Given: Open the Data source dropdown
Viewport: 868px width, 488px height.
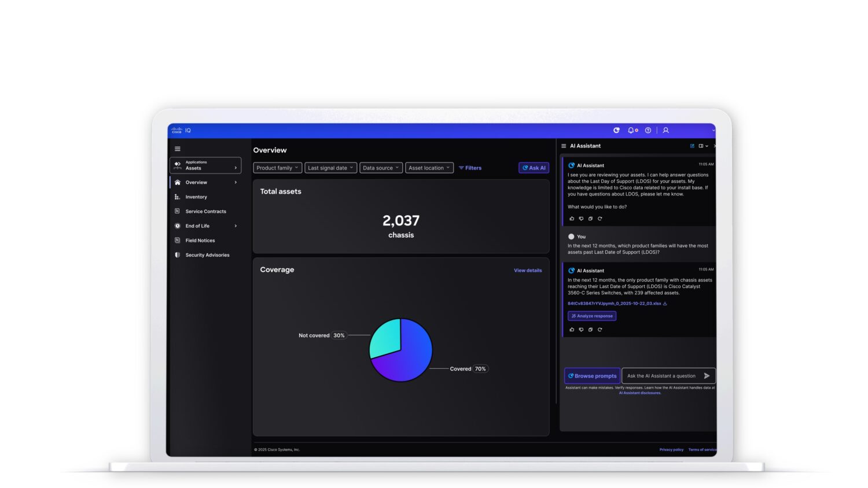Looking at the screenshot, I should [x=381, y=168].
